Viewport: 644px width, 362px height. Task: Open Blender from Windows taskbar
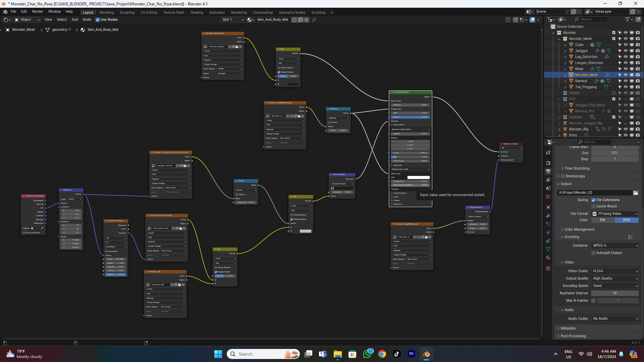(426, 354)
